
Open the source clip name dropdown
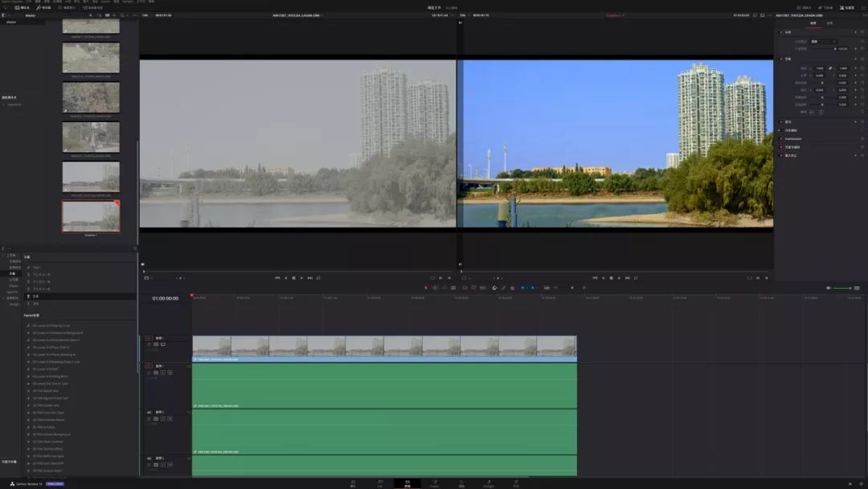[297, 15]
